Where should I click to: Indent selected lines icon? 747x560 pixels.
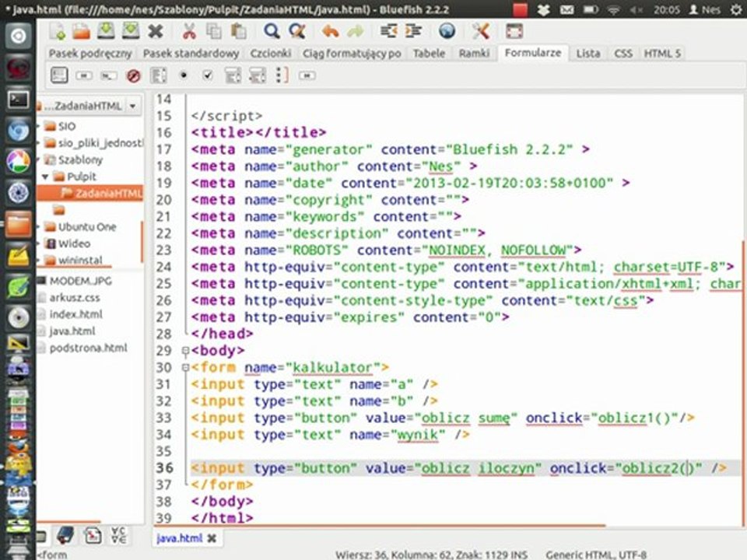click(413, 31)
